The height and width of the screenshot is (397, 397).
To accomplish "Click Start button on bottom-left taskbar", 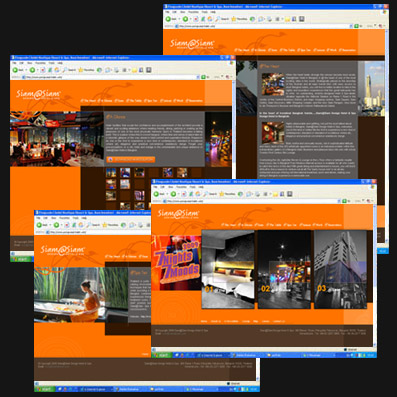I will pos(45,389).
